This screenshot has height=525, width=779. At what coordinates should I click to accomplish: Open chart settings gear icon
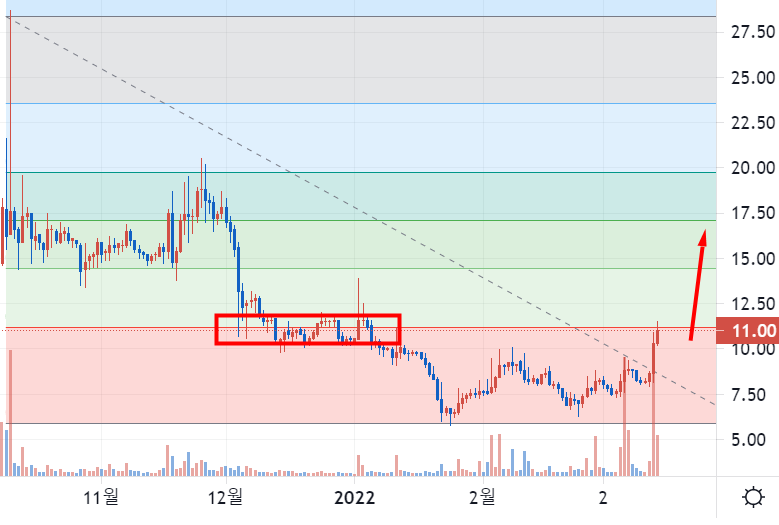point(753,497)
